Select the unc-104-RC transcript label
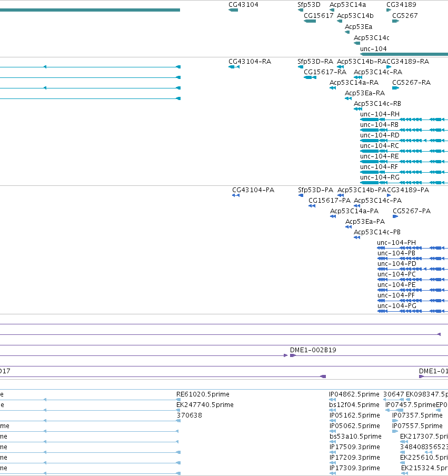 [x=380, y=146]
